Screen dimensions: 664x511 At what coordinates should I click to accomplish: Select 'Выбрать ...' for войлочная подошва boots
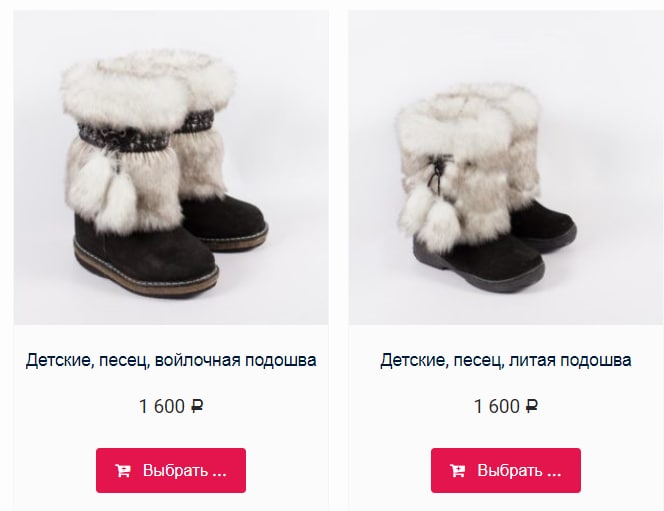coord(171,470)
